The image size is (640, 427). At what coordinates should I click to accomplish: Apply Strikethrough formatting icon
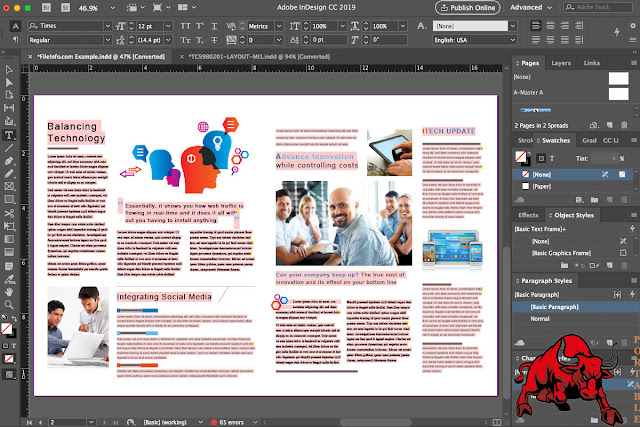214,40
